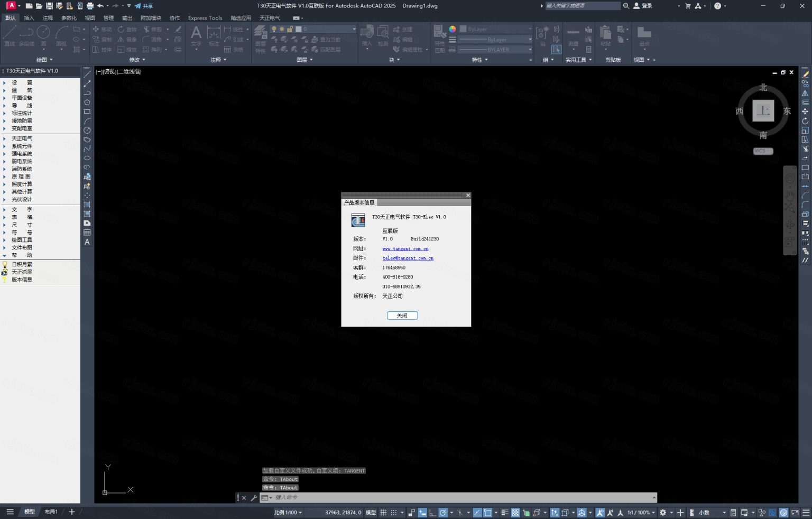Click 天正抓屏 in the side menu
This screenshot has height=519, width=812.
point(22,272)
